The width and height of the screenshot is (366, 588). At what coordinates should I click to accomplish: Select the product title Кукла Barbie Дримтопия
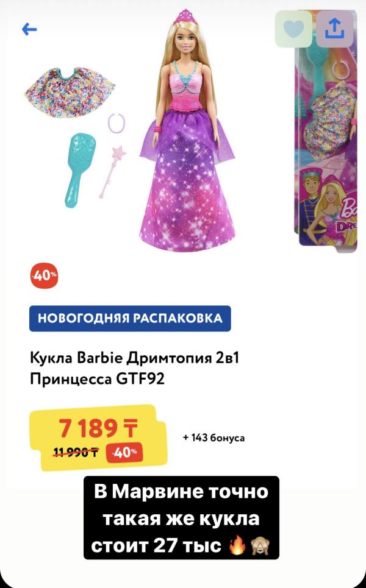134,368
